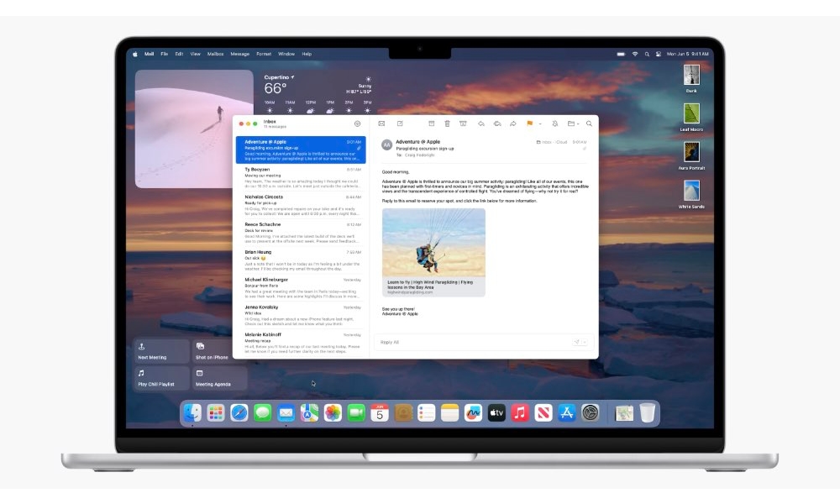Open the Format menu
This screenshot has width=840, height=504.
click(x=264, y=54)
